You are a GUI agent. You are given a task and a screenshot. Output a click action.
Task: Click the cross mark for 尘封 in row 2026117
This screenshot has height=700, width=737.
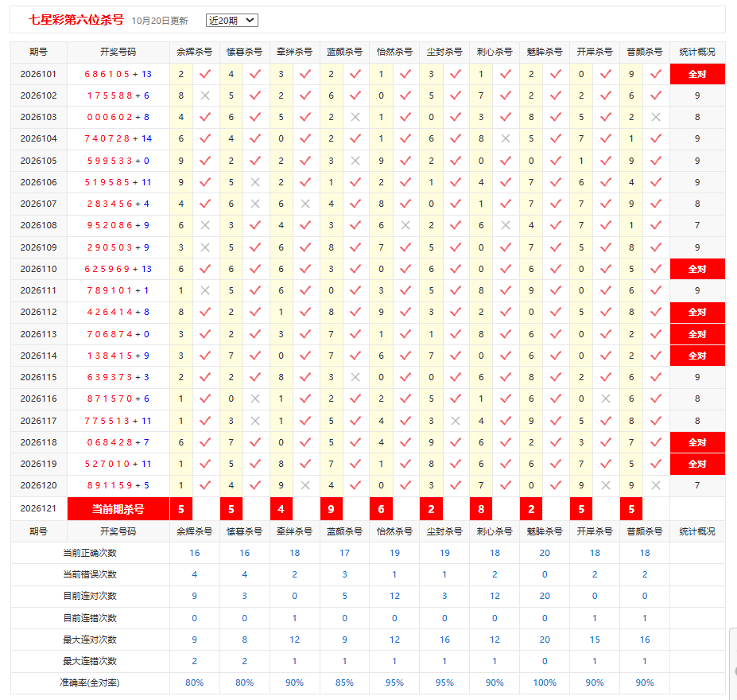(x=456, y=421)
